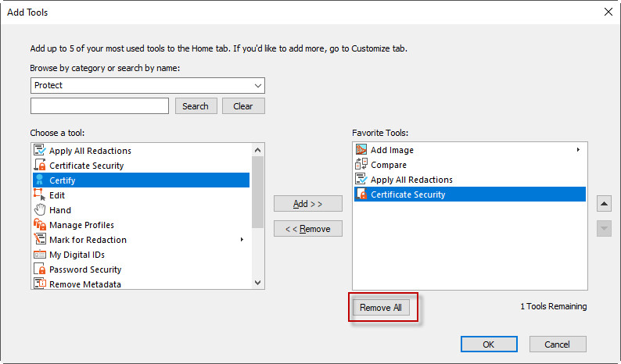Image resolution: width=621 pixels, height=364 pixels.
Task: Expand the Add Image submenu arrow
Action: click(578, 150)
